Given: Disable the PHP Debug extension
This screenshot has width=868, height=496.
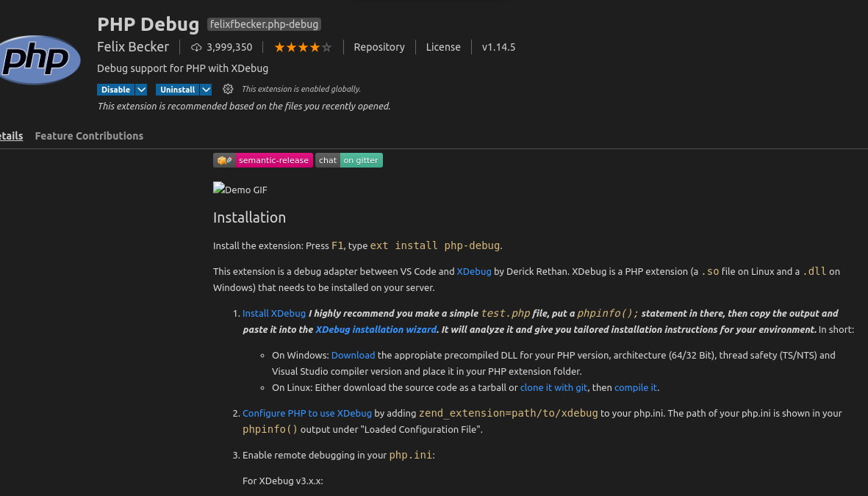Looking at the screenshot, I should [115, 90].
